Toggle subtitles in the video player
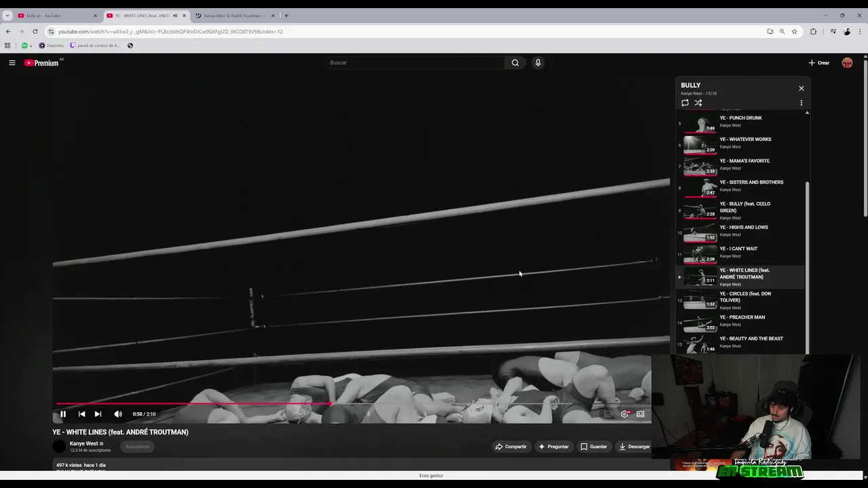 (x=608, y=414)
